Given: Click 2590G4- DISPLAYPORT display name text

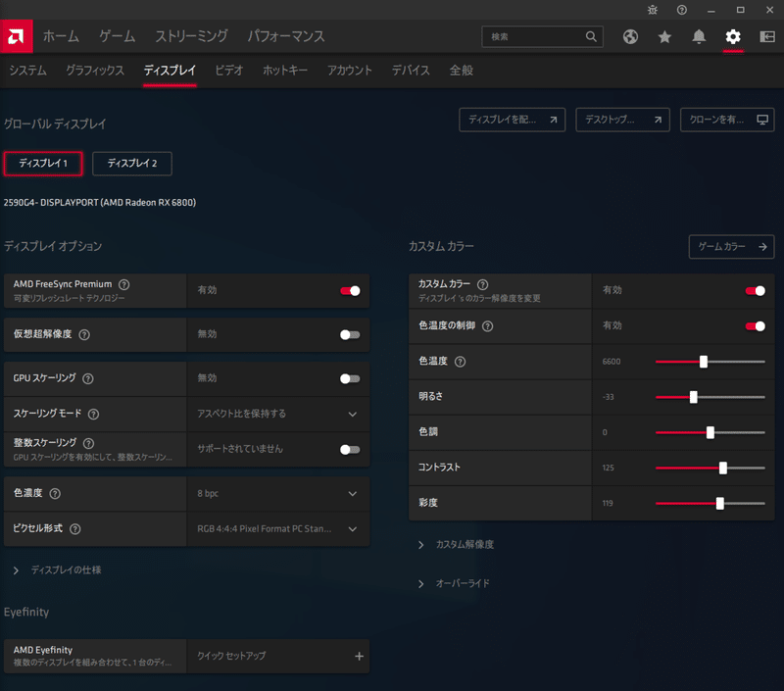Looking at the screenshot, I should 100,203.
